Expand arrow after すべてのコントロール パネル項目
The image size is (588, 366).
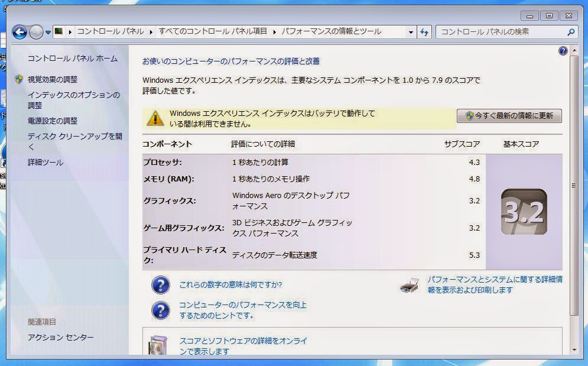click(275, 32)
